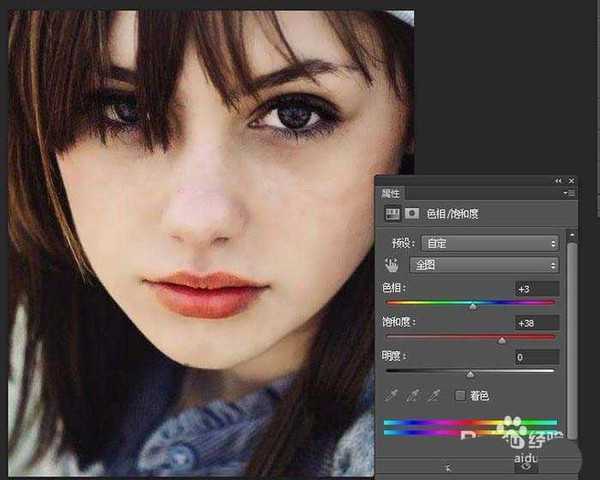Click the lightness slider handle
600x480 pixels.
coord(470,374)
